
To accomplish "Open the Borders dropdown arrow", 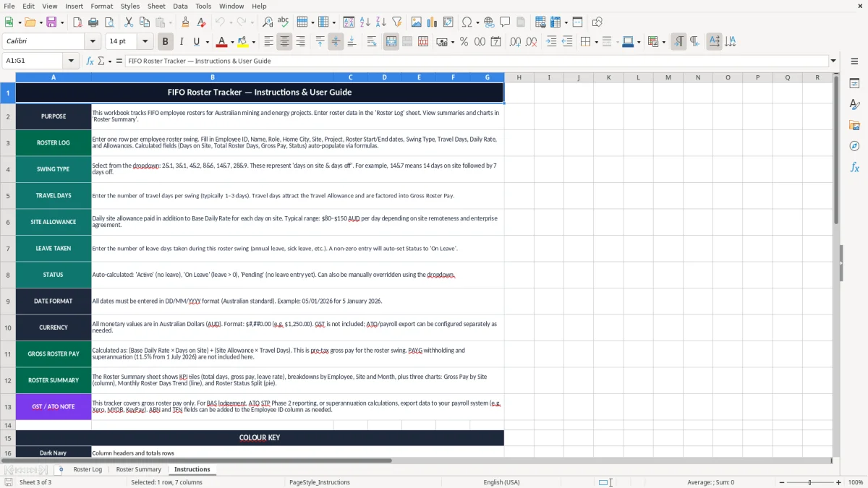I will [x=596, y=42].
